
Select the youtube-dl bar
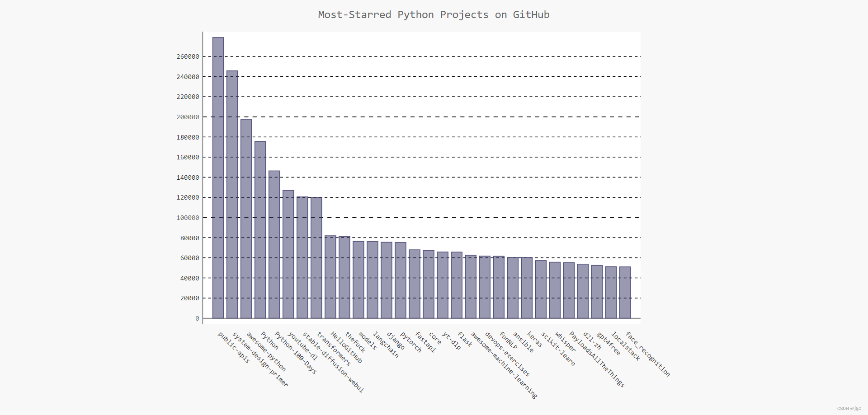pos(288,254)
